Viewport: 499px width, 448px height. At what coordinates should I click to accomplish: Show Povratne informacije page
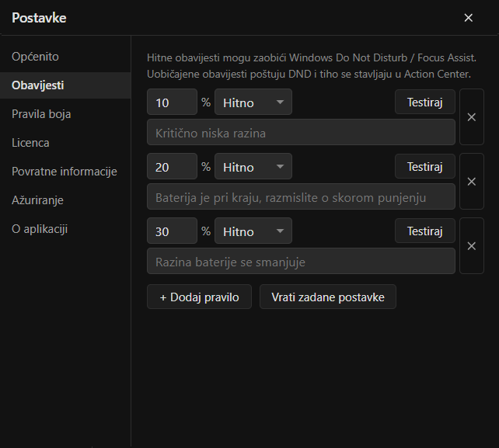coord(65,172)
